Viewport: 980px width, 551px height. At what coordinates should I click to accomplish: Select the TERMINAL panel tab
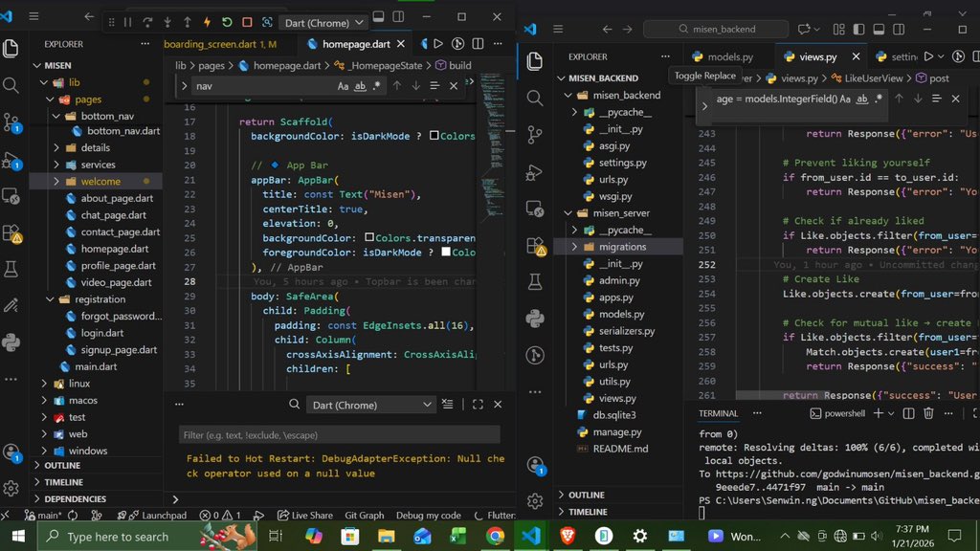click(718, 413)
